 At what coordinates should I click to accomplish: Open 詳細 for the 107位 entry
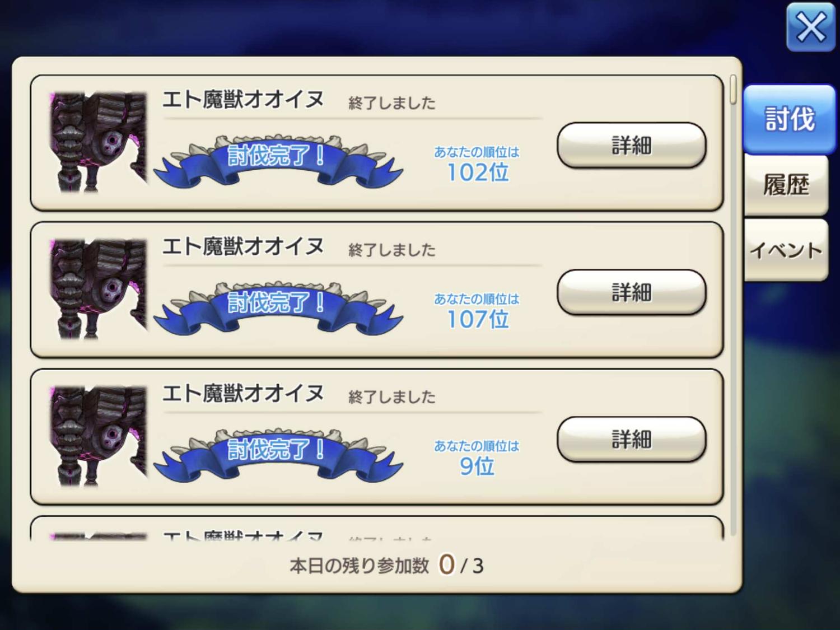click(631, 292)
